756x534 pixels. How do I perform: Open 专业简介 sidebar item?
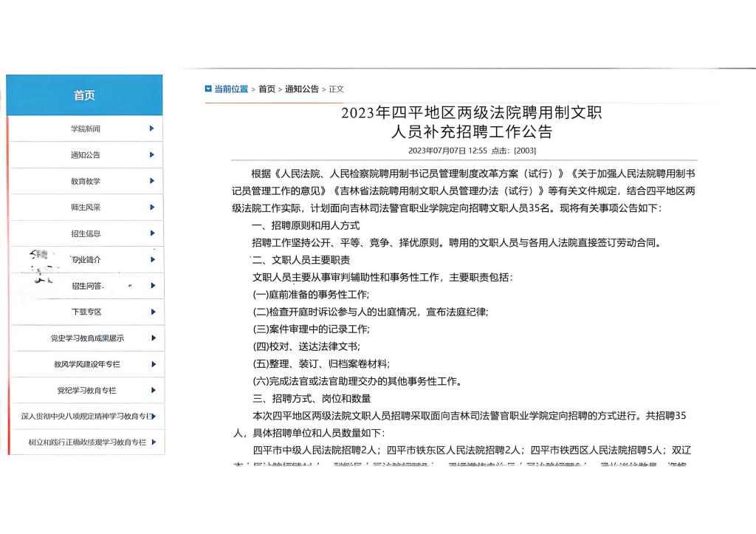[86, 259]
